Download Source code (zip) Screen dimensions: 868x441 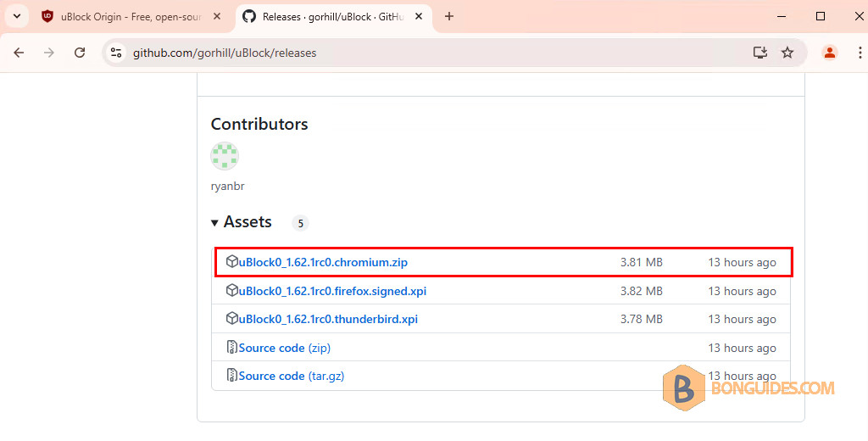tap(285, 348)
